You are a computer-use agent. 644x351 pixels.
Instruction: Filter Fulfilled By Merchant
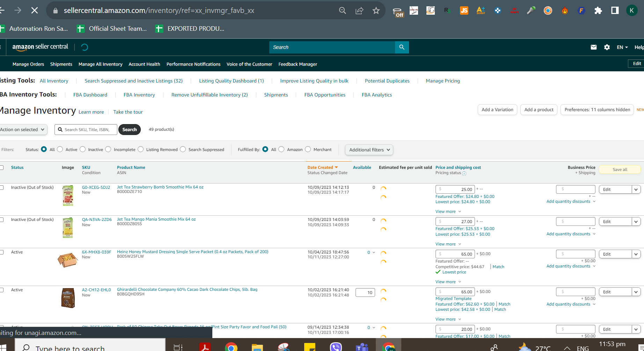tap(308, 149)
